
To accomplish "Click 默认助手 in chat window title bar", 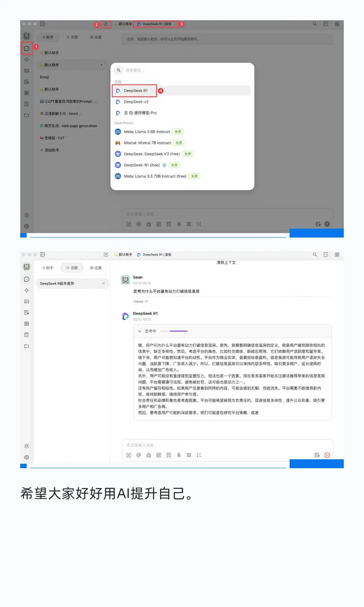I will [123, 255].
